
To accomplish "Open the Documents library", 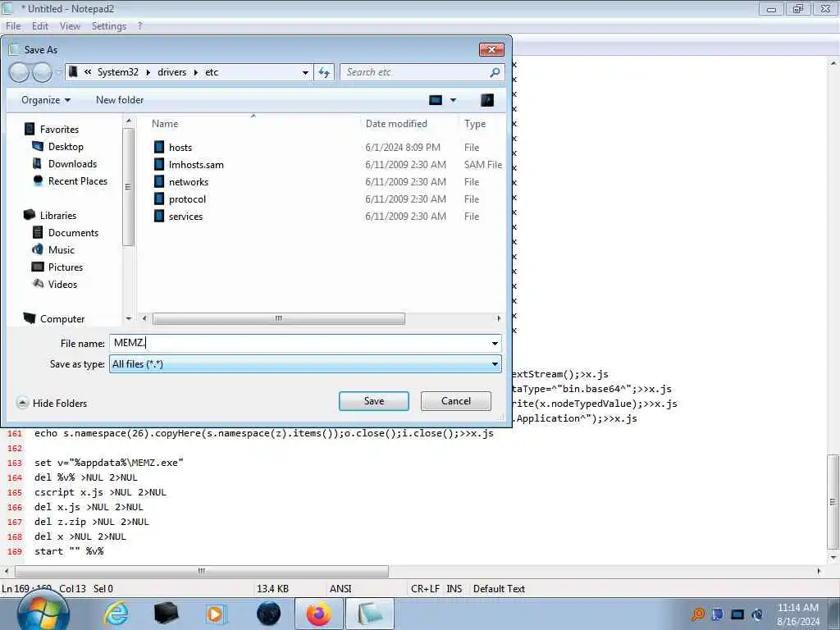I will click(x=73, y=232).
